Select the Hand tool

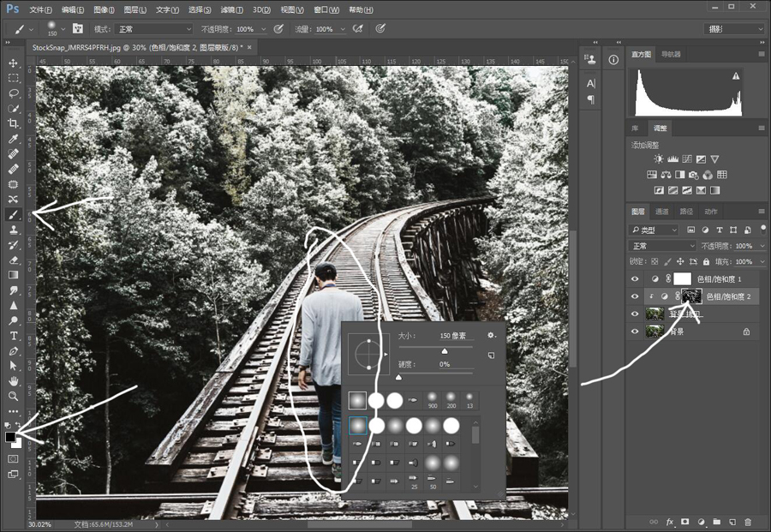(13, 381)
